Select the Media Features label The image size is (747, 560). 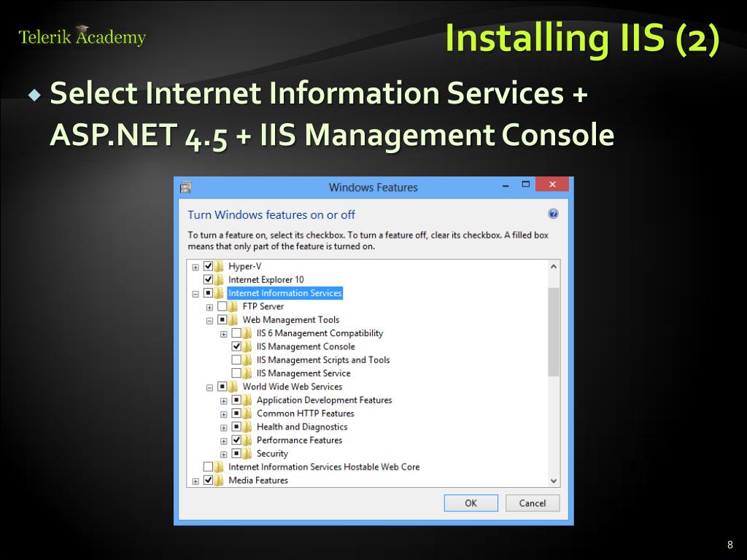pos(258,480)
